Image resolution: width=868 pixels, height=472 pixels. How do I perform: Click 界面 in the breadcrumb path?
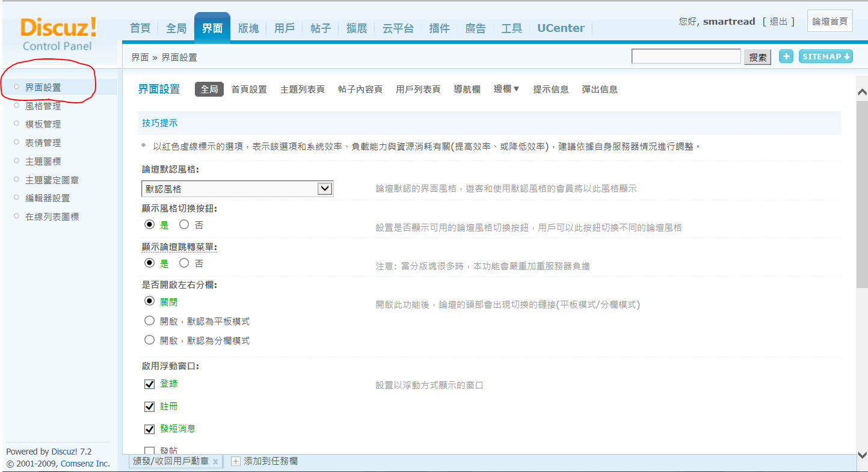140,57
